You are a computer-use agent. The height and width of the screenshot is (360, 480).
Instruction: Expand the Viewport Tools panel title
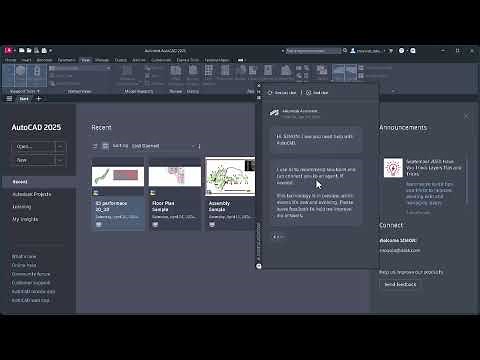25,91
